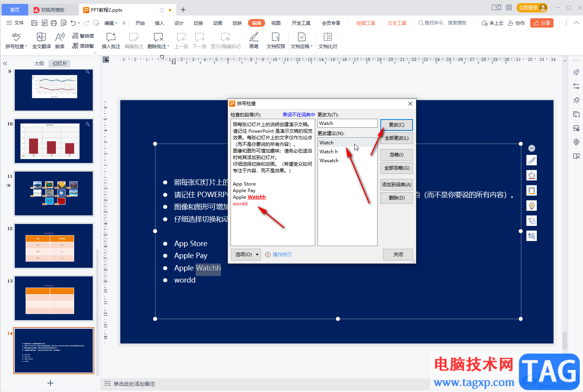Select slide 12 thumbnail
The image size is (583, 392).
[x=54, y=246]
